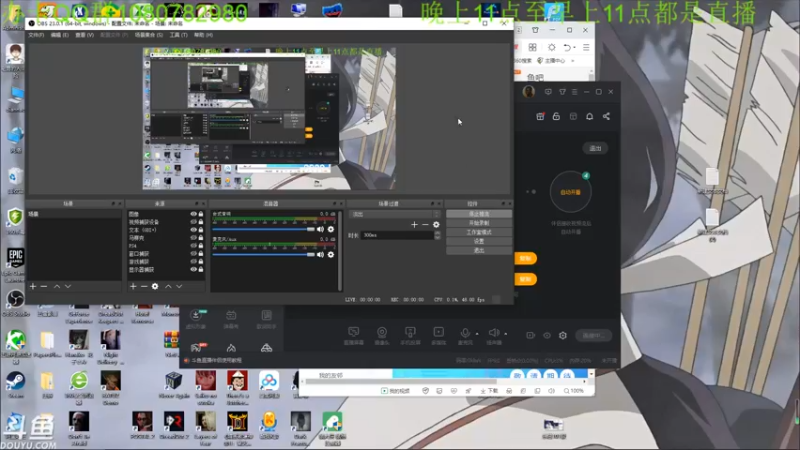The width and height of the screenshot is (800, 450).
Task: Toggle lock on 图像 source
Action: (201, 214)
